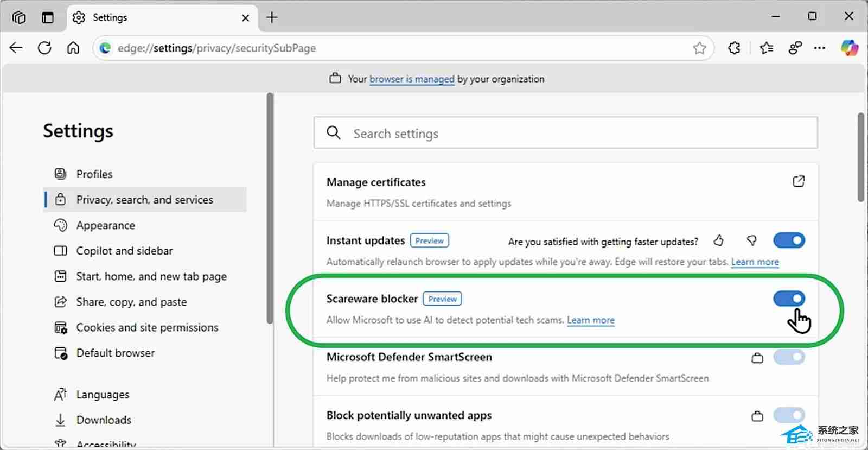Click the Copilot icon in the toolbar
868x450 pixels.
pyautogui.click(x=849, y=48)
